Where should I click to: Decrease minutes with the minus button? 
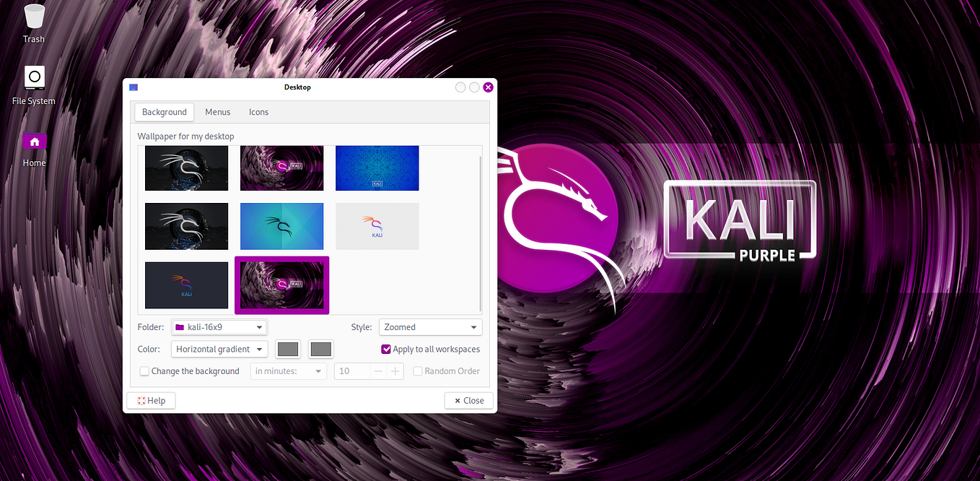[x=379, y=371]
